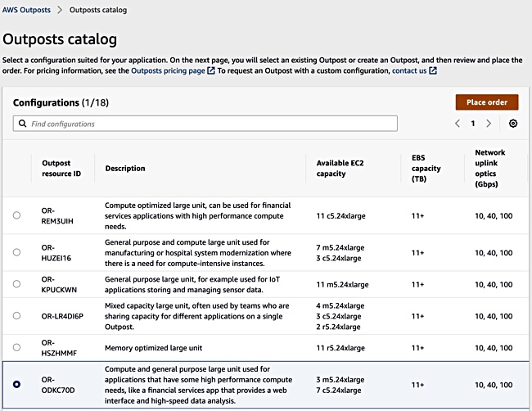Select the OR-REM3UIH configuration radio button
532x411 pixels.
coord(16,215)
